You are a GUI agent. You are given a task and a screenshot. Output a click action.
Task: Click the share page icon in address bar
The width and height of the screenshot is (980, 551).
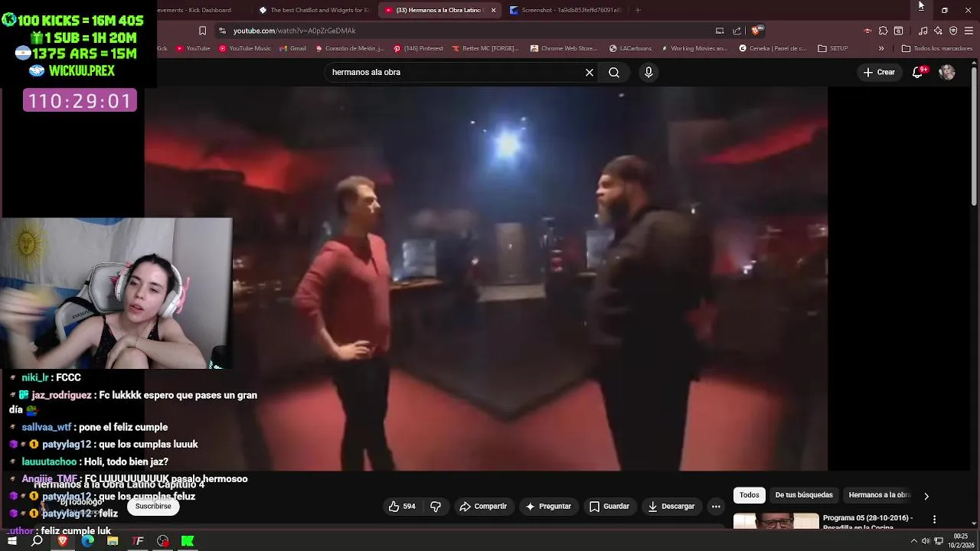click(737, 31)
